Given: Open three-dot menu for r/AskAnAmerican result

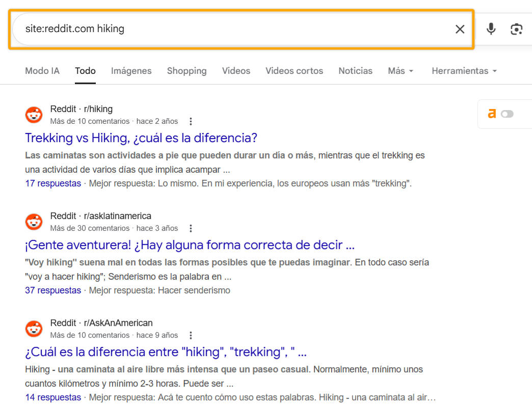Looking at the screenshot, I should point(191,336).
